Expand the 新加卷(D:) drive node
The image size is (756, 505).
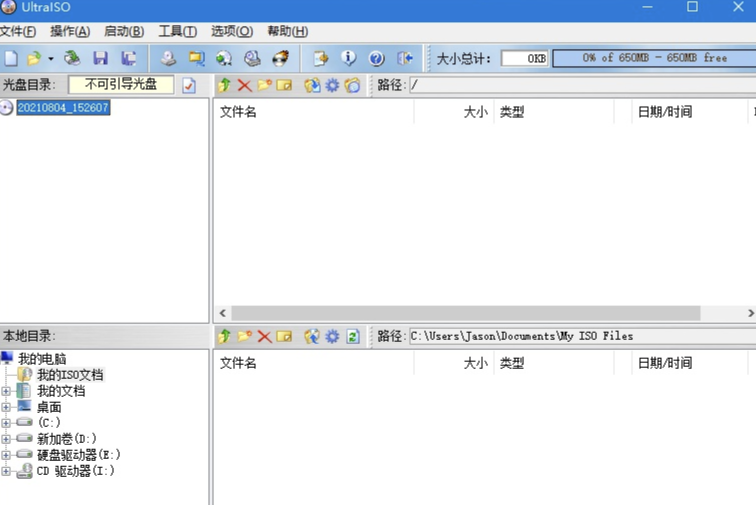(6, 439)
